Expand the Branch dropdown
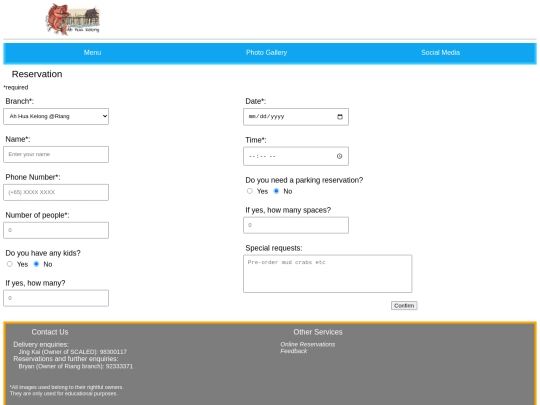 (x=56, y=116)
